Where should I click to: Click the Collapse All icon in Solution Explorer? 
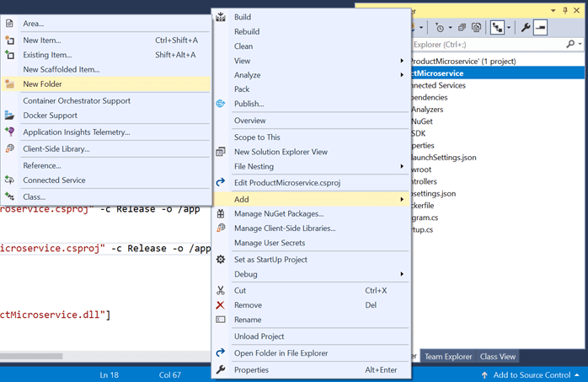click(462, 27)
